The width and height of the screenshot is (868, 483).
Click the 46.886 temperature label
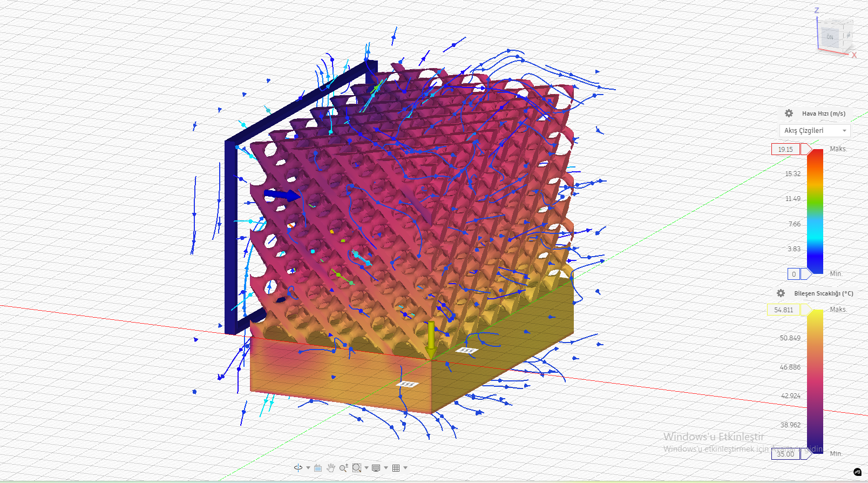(790, 367)
